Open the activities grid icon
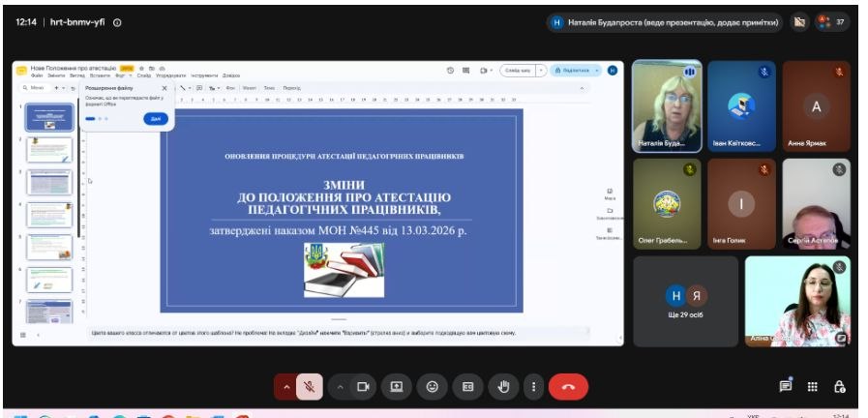The width and height of the screenshot is (868, 418). pos(812,386)
